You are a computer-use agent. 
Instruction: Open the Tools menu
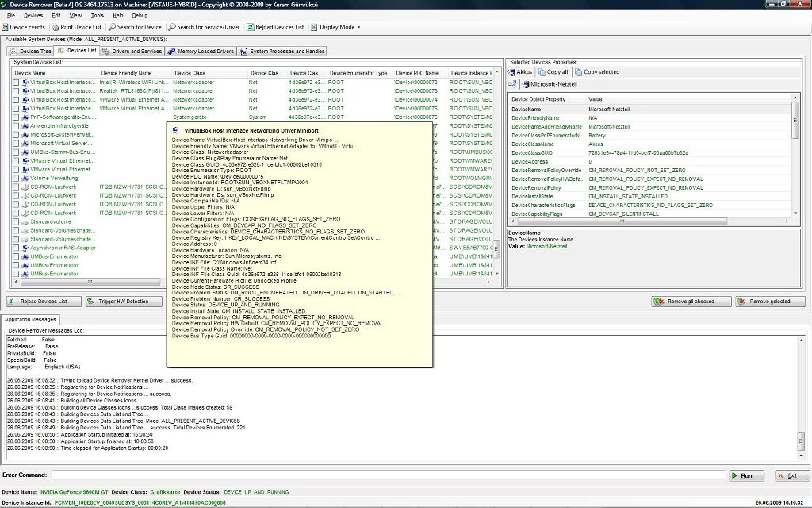point(98,16)
